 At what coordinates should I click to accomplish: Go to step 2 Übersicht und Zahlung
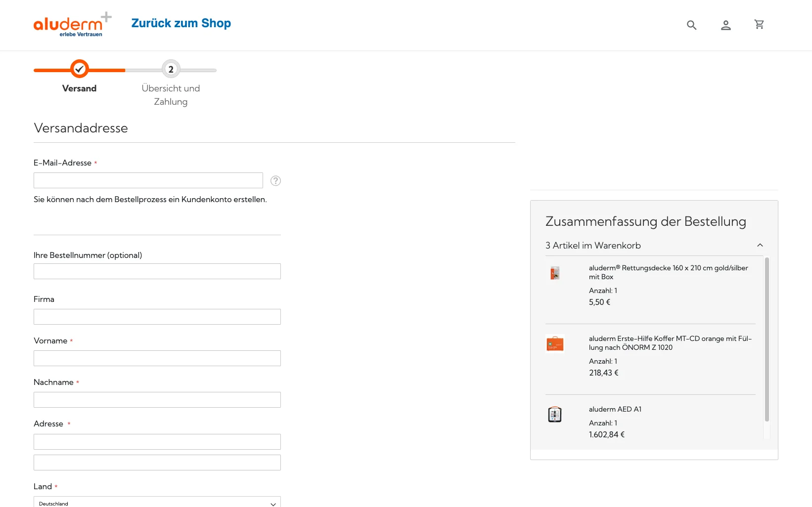[171, 69]
